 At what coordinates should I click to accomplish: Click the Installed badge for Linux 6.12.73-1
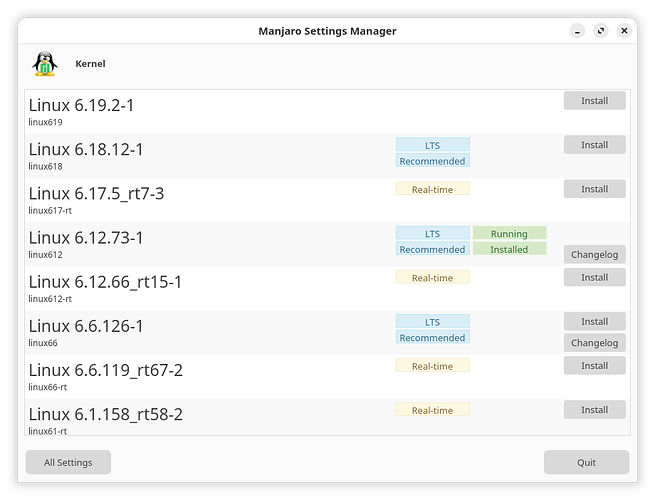point(510,249)
